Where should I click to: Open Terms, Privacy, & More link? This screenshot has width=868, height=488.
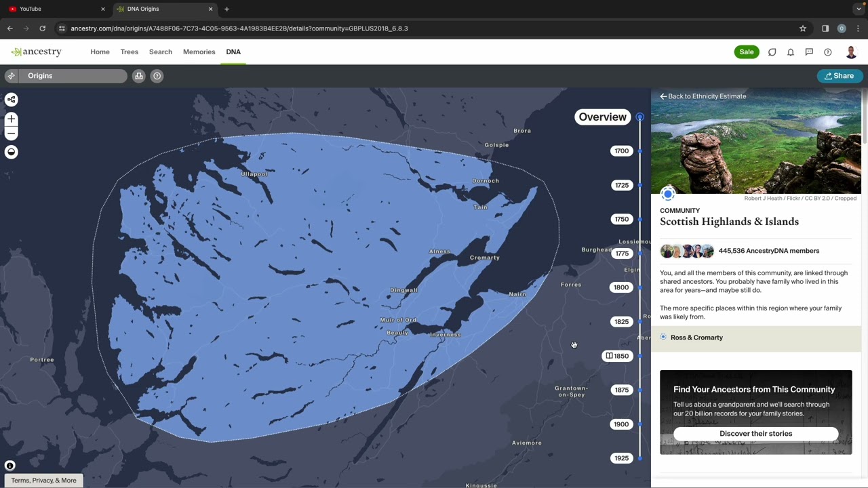coord(43,481)
